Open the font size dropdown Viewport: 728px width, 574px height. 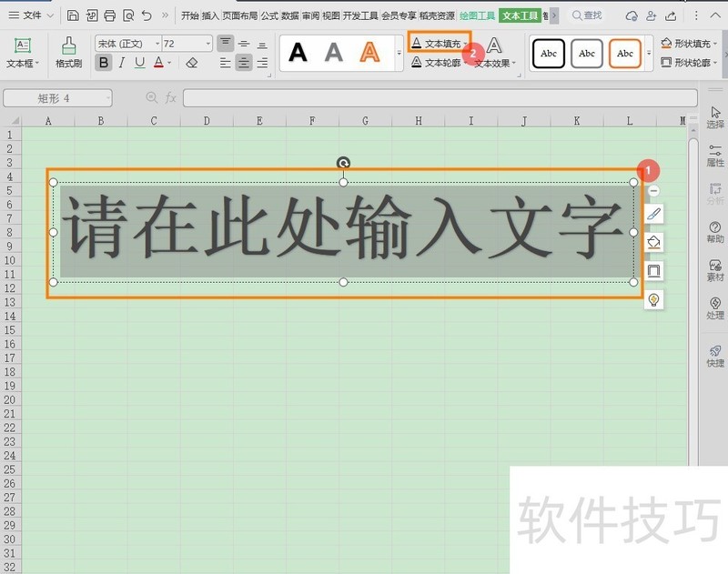[x=207, y=43]
